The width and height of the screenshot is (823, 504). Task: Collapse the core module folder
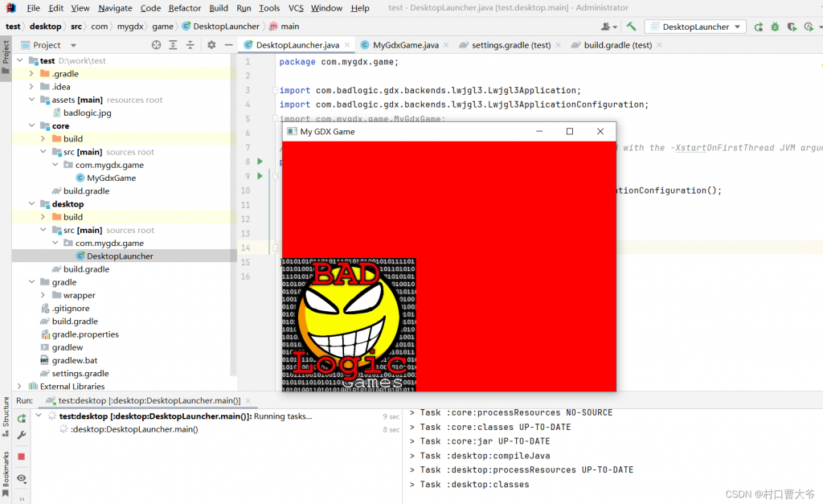coord(31,126)
